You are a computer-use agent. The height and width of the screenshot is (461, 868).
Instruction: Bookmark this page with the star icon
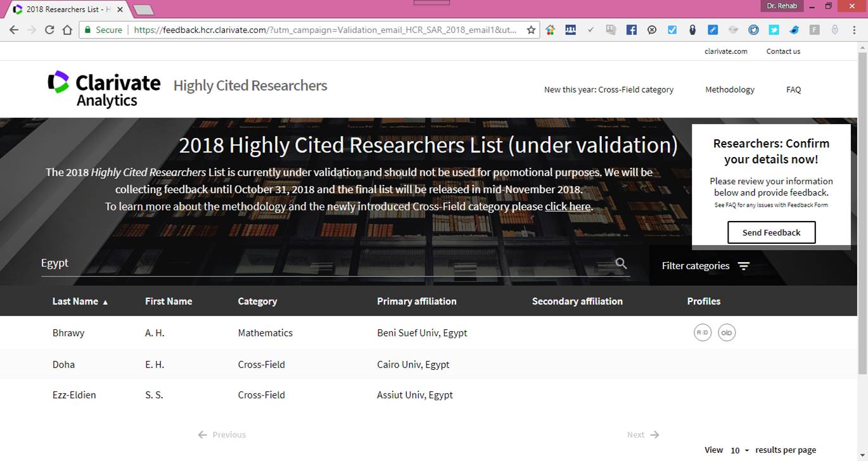[531, 30]
